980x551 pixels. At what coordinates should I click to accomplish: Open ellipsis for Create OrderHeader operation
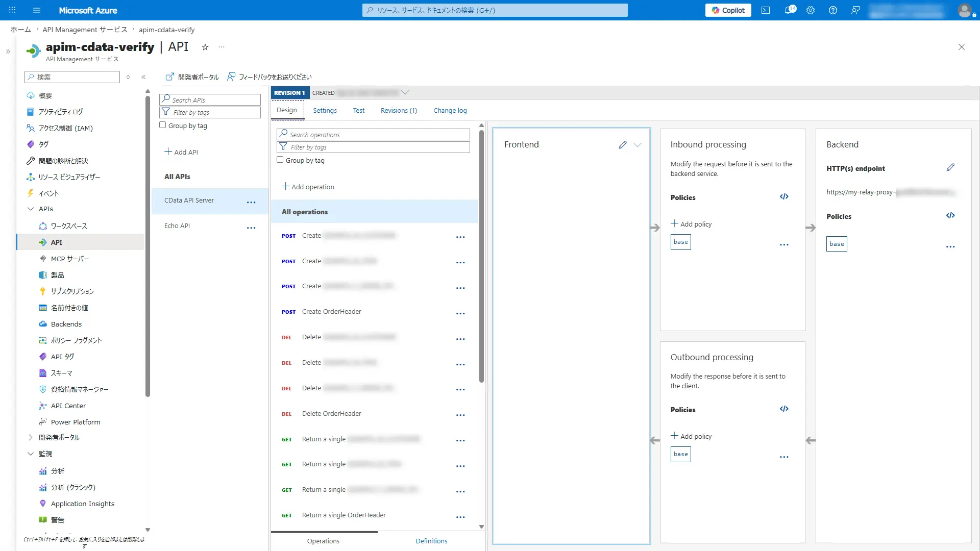point(460,314)
